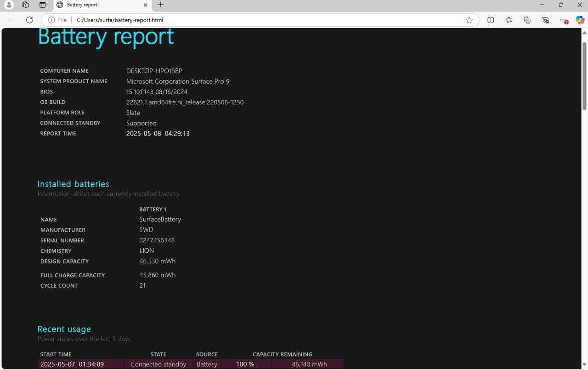Open the Browser essentials heart icon
588x370 pixels.
pyautogui.click(x=545, y=20)
